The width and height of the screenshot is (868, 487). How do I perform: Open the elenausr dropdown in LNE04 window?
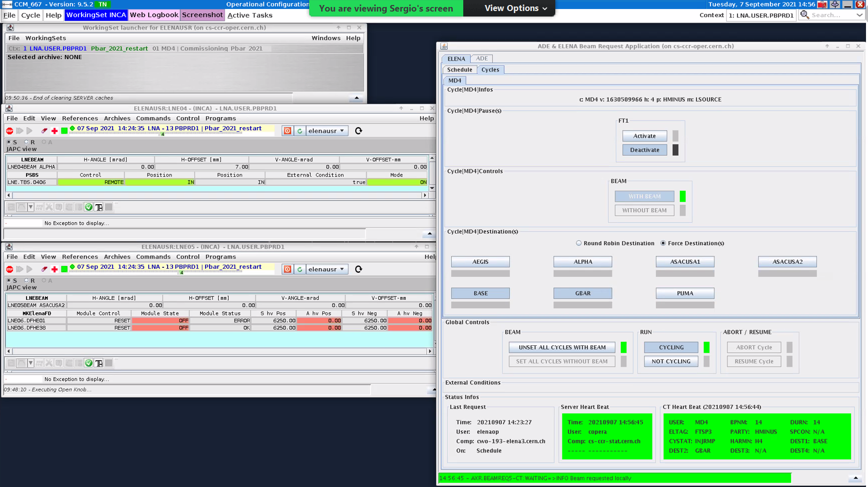[x=326, y=131]
